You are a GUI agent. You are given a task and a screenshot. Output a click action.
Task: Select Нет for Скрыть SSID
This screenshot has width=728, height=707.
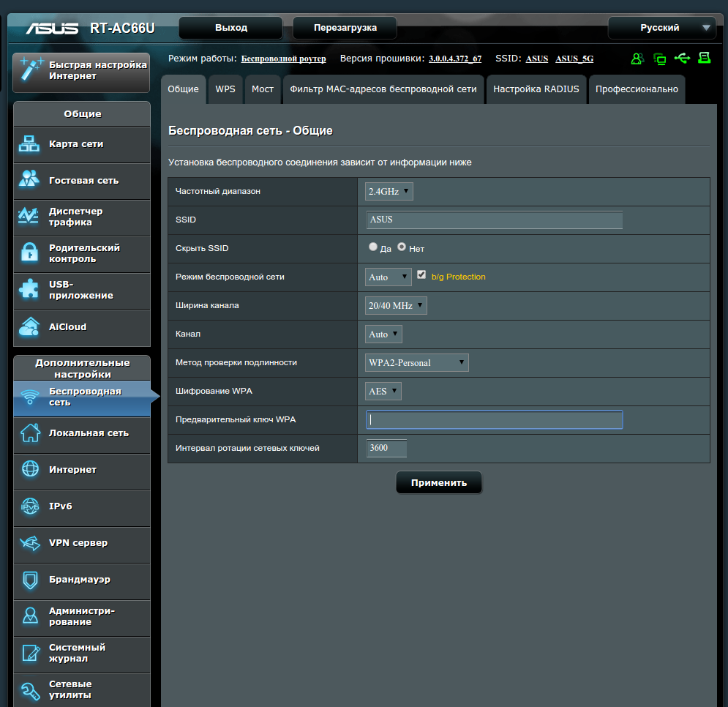click(x=402, y=247)
